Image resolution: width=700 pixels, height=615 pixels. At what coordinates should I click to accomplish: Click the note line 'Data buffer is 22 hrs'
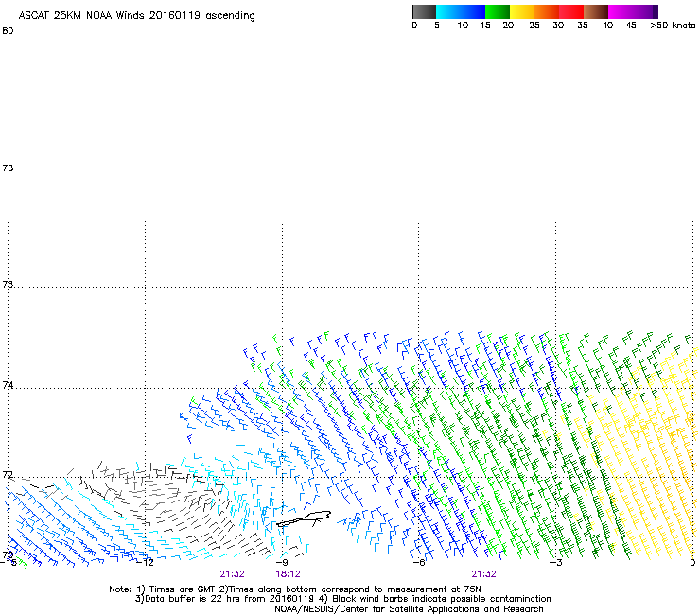(342, 599)
